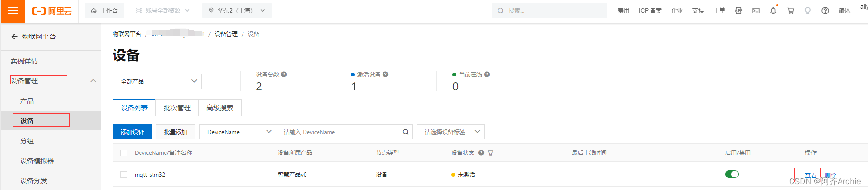Open the 请选择设备标签 dropdown

pyautogui.click(x=450, y=132)
